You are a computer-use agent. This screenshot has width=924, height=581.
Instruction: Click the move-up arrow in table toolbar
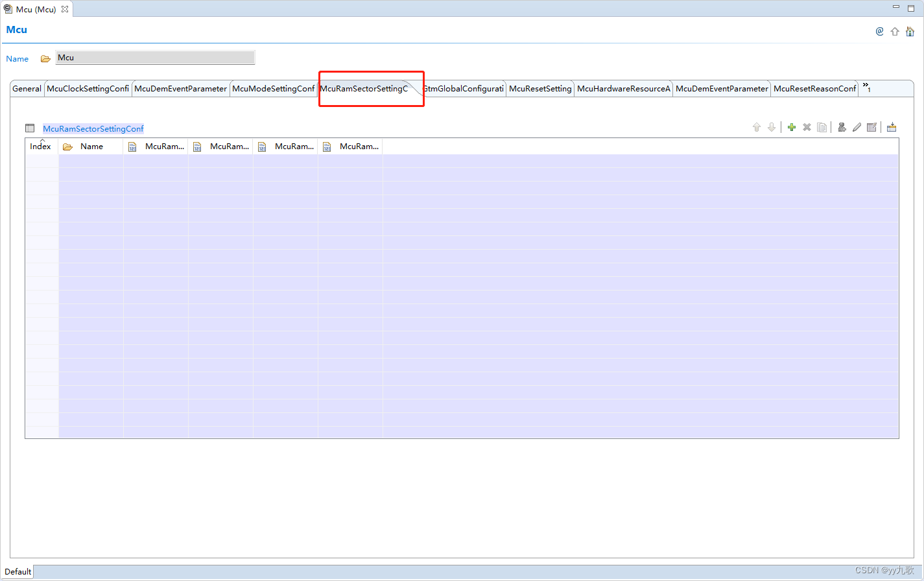click(756, 127)
